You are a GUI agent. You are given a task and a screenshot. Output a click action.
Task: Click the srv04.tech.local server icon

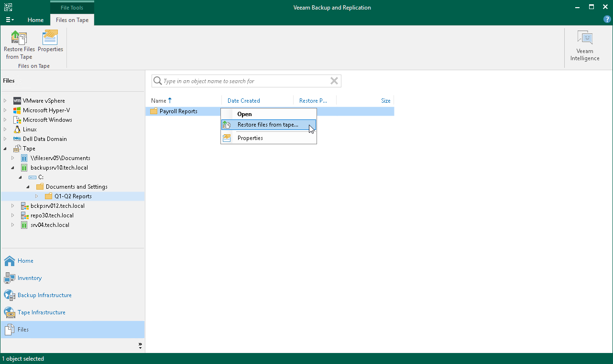click(x=25, y=225)
